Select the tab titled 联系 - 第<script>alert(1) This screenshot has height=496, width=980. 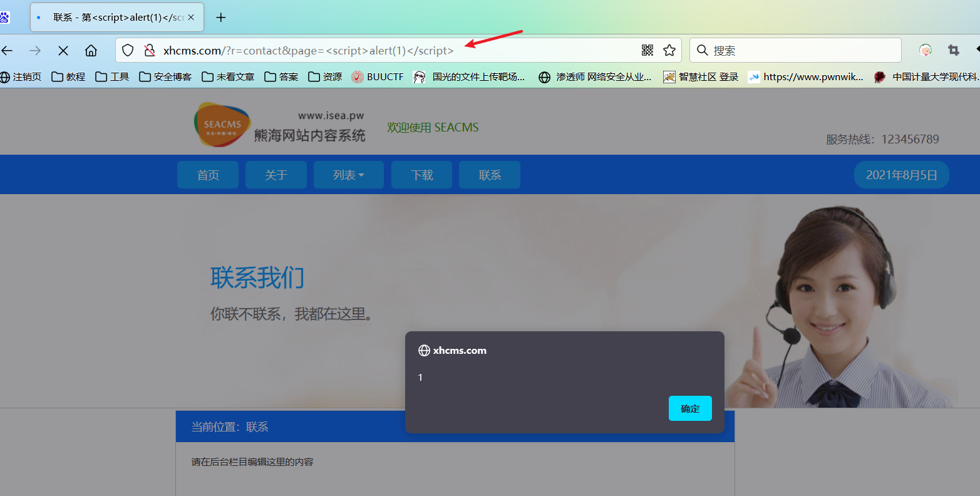[x=117, y=18]
